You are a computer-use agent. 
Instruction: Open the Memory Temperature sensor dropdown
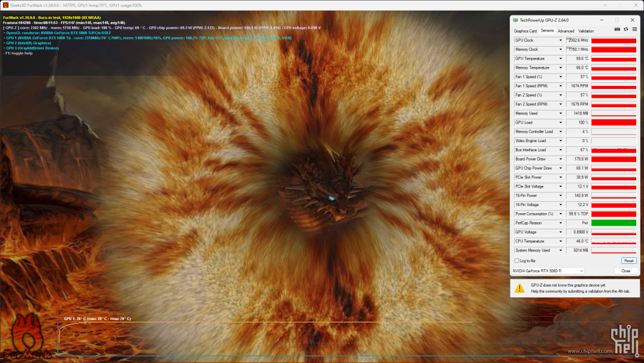pyautogui.click(x=560, y=67)
